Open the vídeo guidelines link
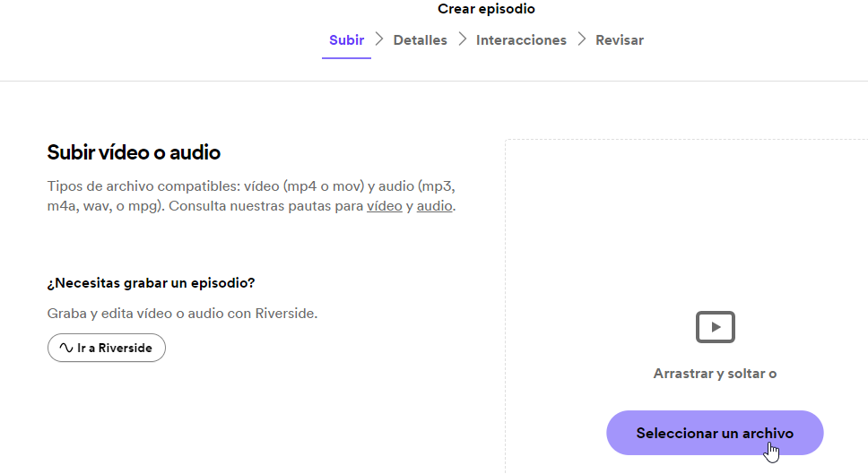This screenshot has height=474, width=868. tap(384, 206)
